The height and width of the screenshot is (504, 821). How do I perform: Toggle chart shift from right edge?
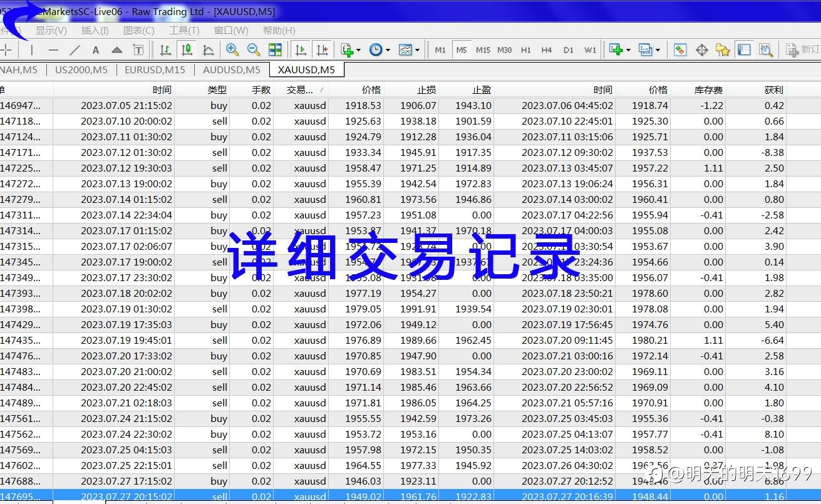tap(322, 49)
